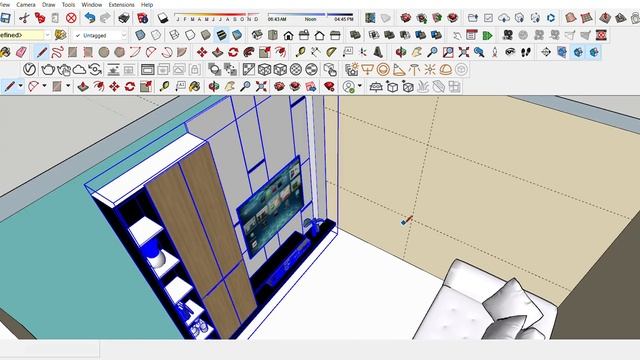Viewport: 640px width, 360px height.
Task: Select the Line pencil tool in upper row
Action: pyautogui.click(x=41, y=52)
